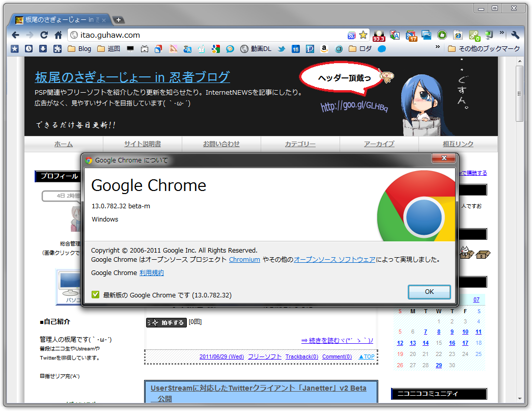Open the IE Tab extension icon
The image size is (532, 411).
point(458,35)
